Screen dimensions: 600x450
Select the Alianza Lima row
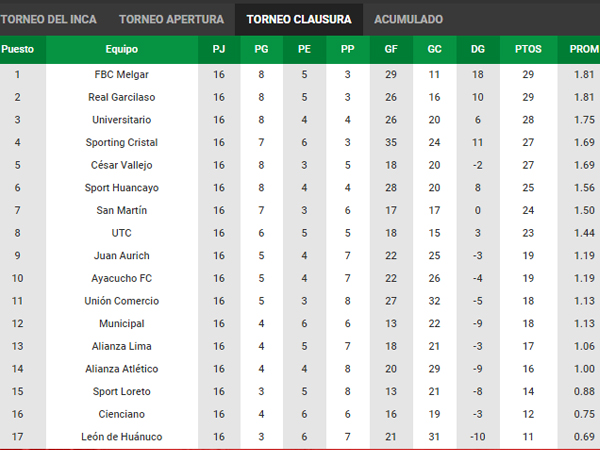tap(300, 346)
